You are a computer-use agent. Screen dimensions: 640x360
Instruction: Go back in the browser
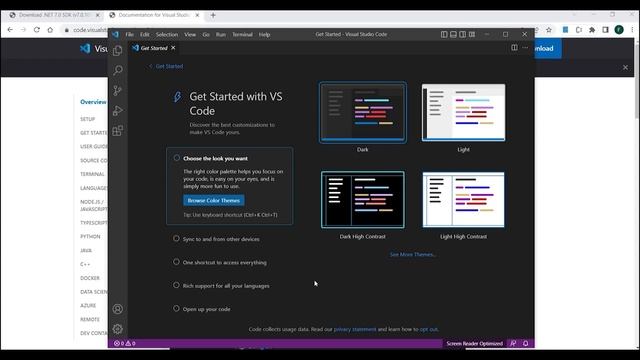click(x=10, y=30)
